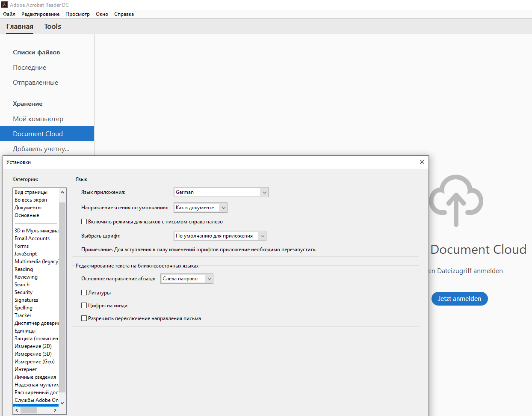Image resolution: width=532 pixels, height=416 pixels.
Task: Select the Multimedia (legacy) category
Action: click(36, 261)
